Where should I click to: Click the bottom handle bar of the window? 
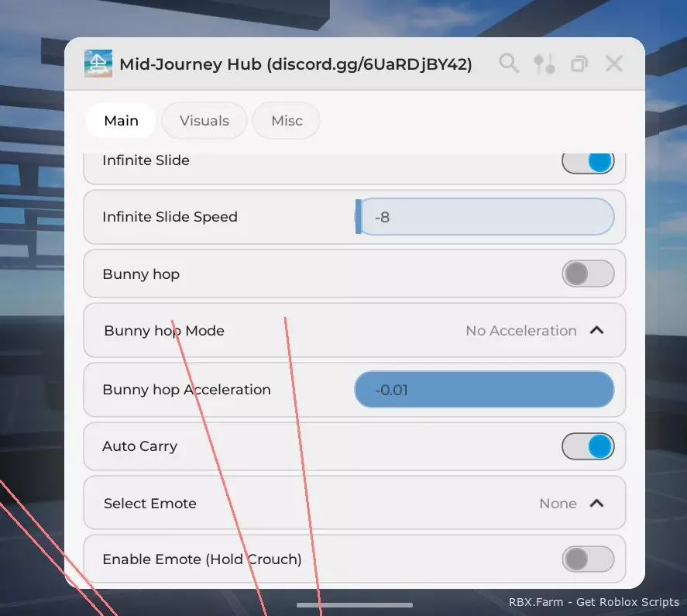pos(355,605)
